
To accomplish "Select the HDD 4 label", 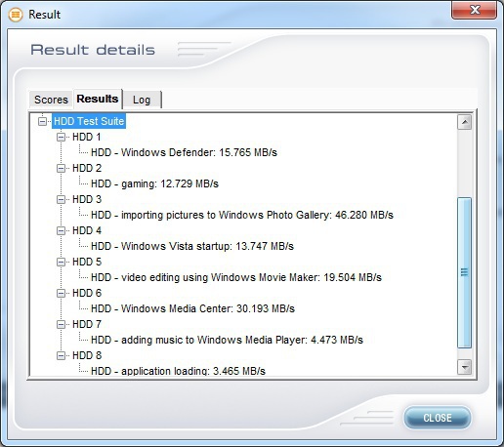I will point(87,230).
